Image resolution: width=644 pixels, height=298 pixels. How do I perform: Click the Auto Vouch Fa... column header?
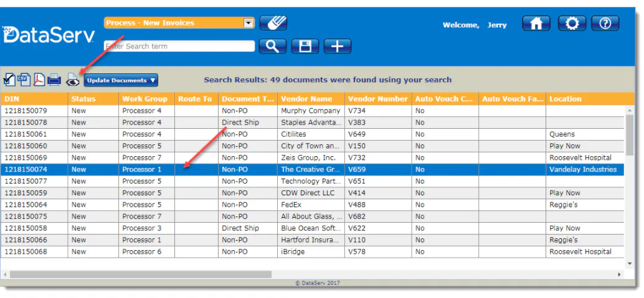click(x=512, y=99)
